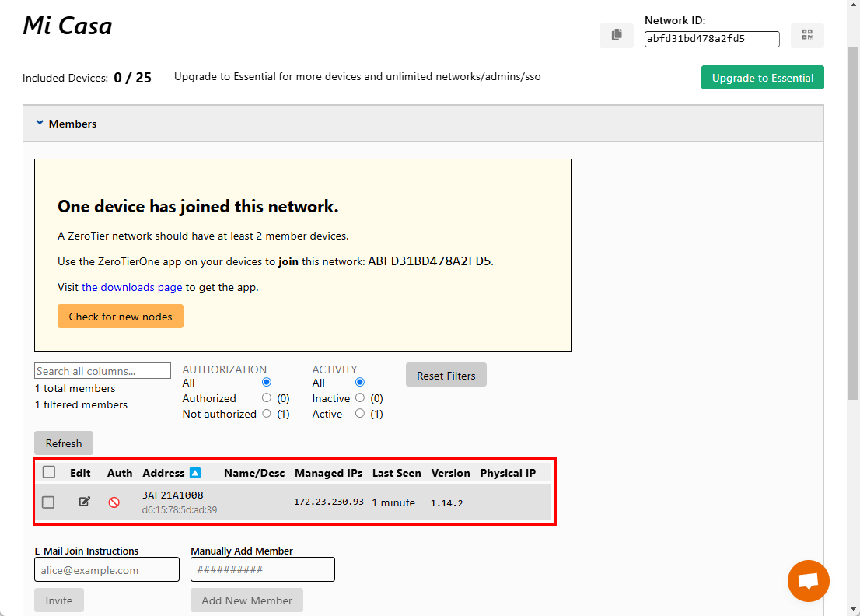Click the red not-authorized icon for the member
Viewport: 860px width, 616px height.
click(x=114, y=502)
